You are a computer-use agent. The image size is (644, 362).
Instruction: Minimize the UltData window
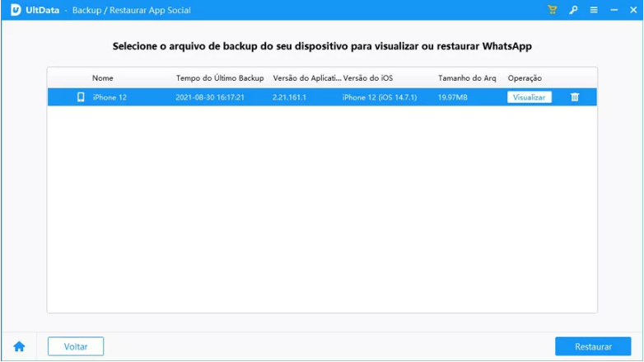click(x=614, y=10)
